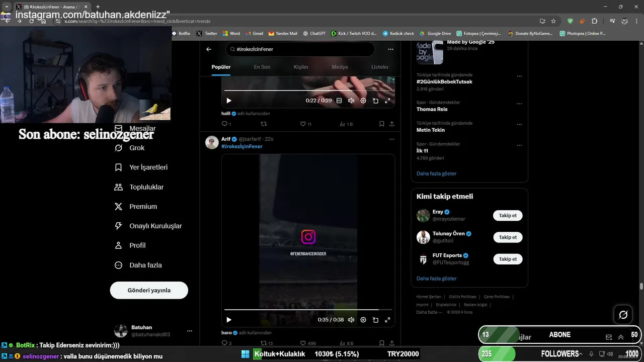This screenshot has width=644, height=362.
Task: Play the halil video
Action: pyautogui.click(x=229, y=101)
